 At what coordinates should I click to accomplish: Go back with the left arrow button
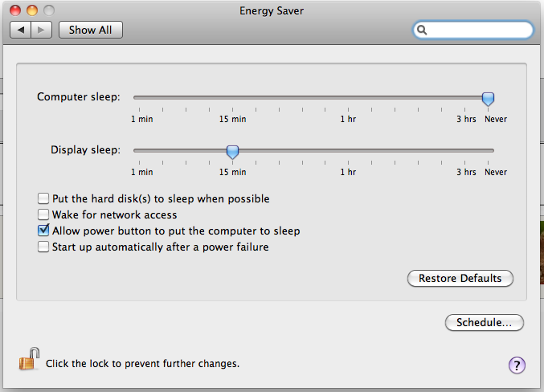[x=20, y=30]
